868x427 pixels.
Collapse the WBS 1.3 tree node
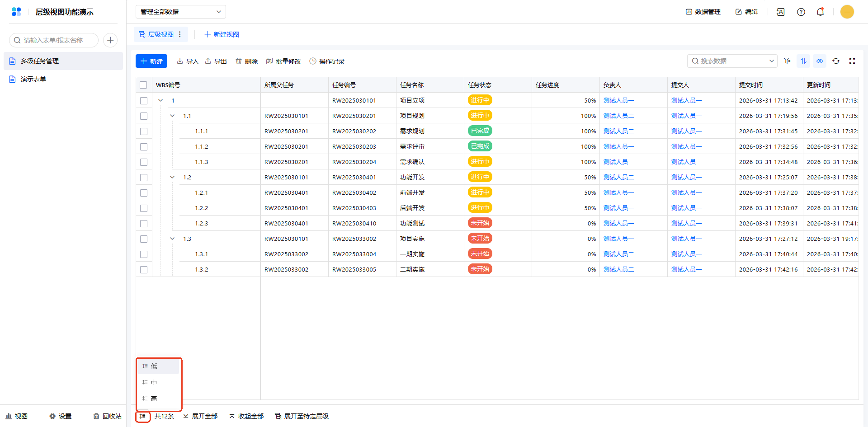click(172, 239)
